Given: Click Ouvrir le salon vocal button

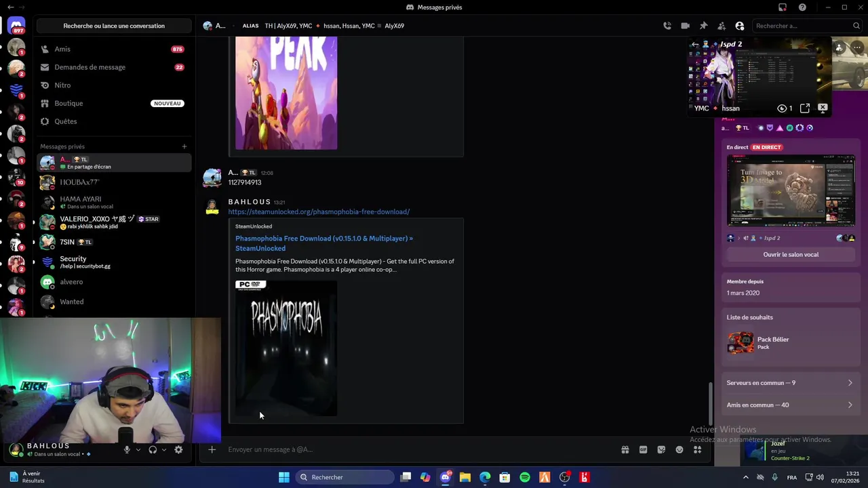Looking at the screenshot, I should 791,255.
